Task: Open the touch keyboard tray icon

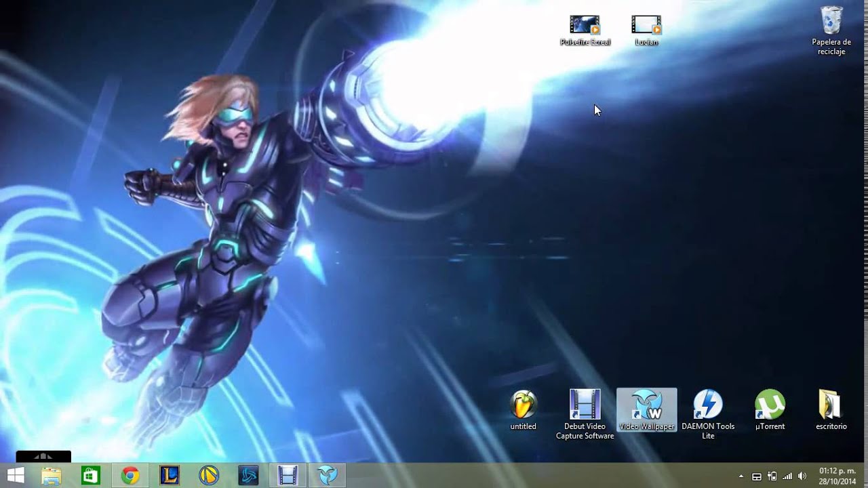Action: [756, 476]
